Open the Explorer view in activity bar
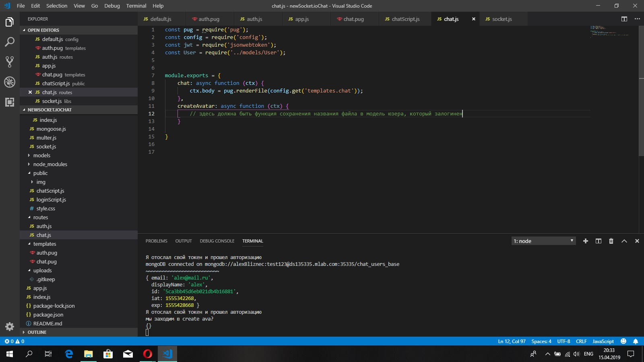The height and width of the screenshot is (362, 644). 10,22
